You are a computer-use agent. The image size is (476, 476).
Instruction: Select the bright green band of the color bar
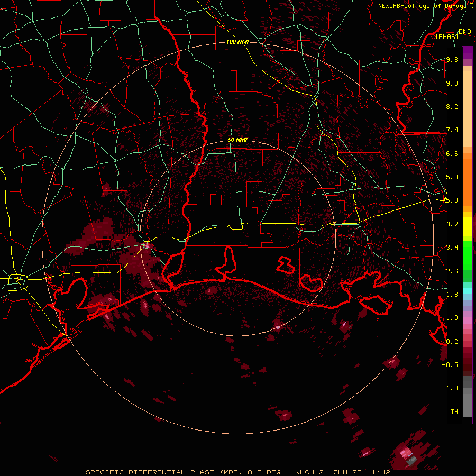467,255
